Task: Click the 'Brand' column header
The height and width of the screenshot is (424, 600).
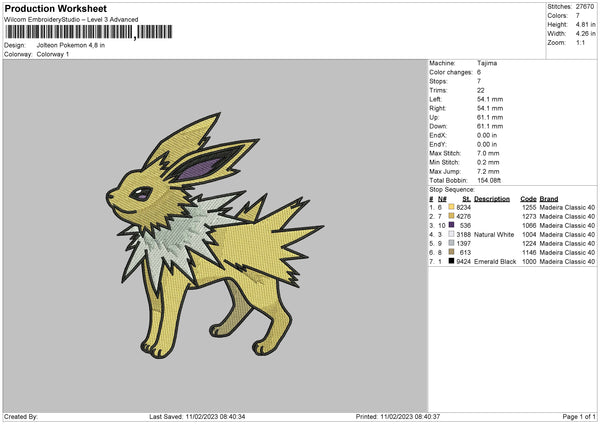Action: pos(549,199)
